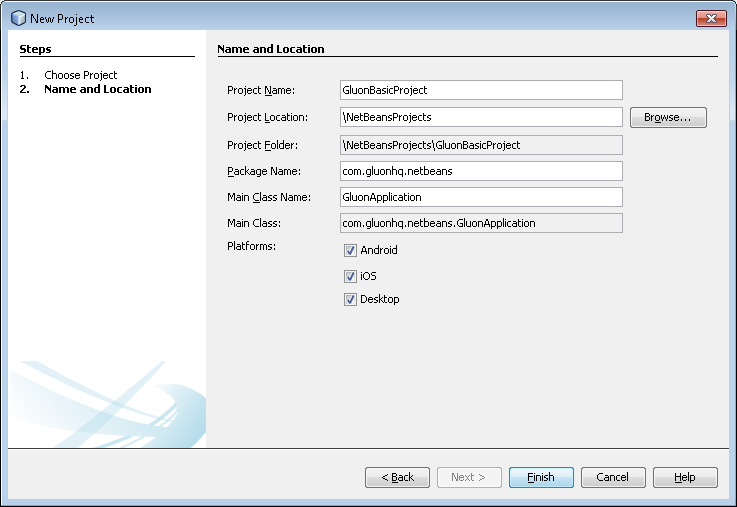Focus the Project Name field

coord(481,90)
